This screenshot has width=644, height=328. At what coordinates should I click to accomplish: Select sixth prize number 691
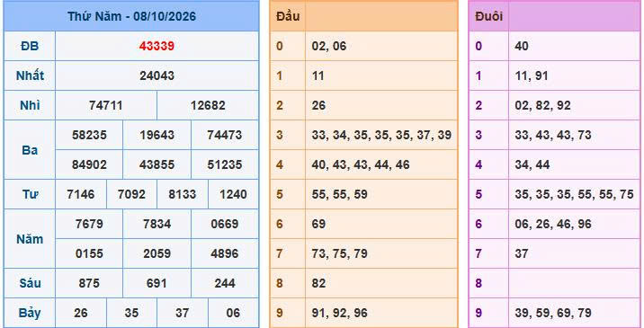[157, 283]
